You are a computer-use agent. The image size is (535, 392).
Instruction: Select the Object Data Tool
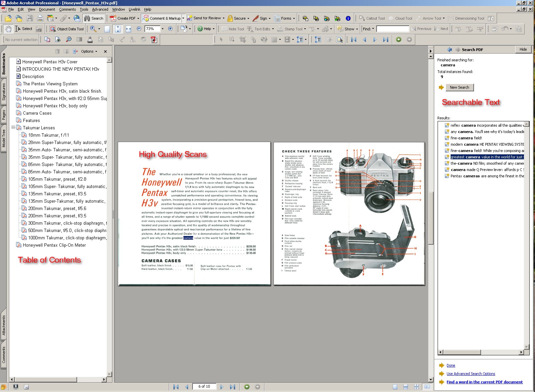[x=67, y=29]
